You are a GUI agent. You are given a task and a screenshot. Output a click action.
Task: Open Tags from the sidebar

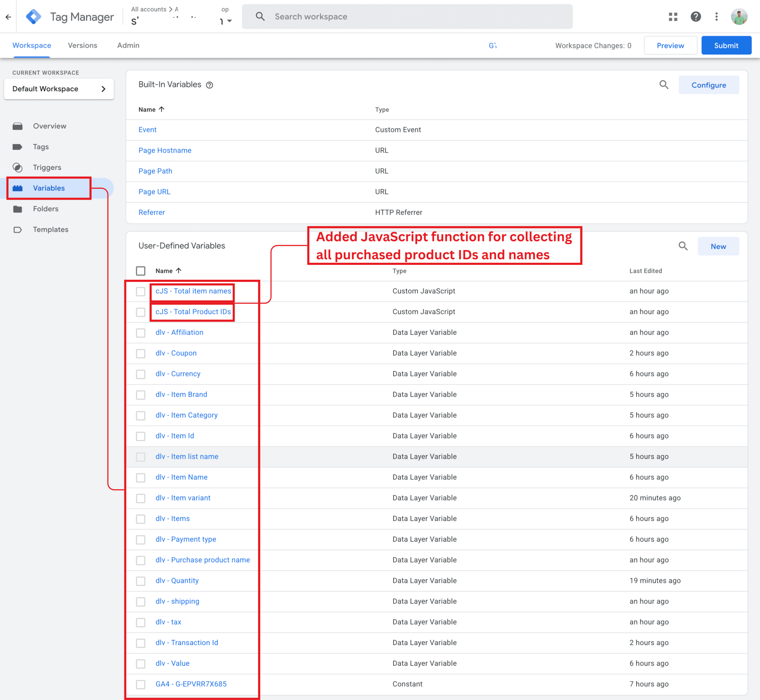[x=40, y=147]
